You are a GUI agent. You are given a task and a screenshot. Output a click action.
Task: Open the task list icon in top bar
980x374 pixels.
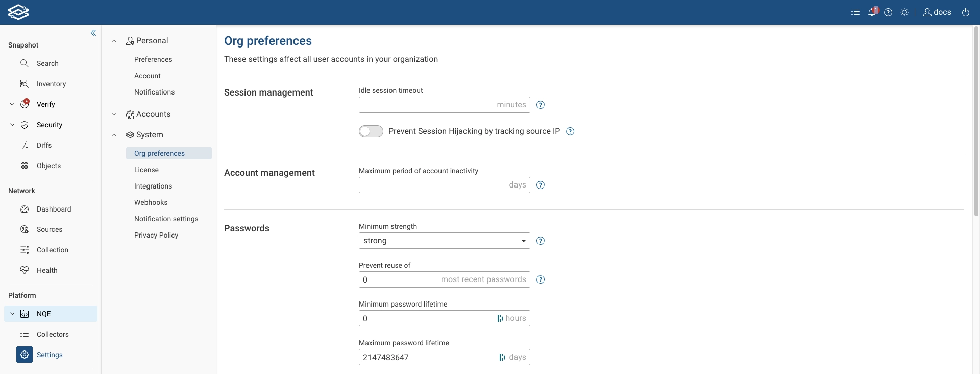pos(855,12)
